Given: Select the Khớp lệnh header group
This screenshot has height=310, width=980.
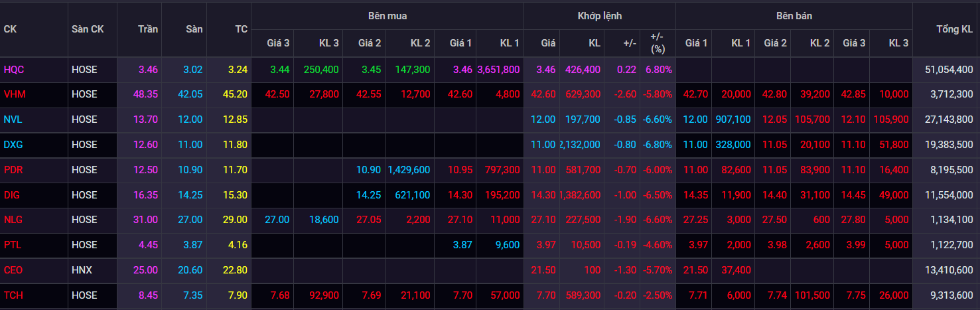Looking at the screenshot, I should point(599,15).
